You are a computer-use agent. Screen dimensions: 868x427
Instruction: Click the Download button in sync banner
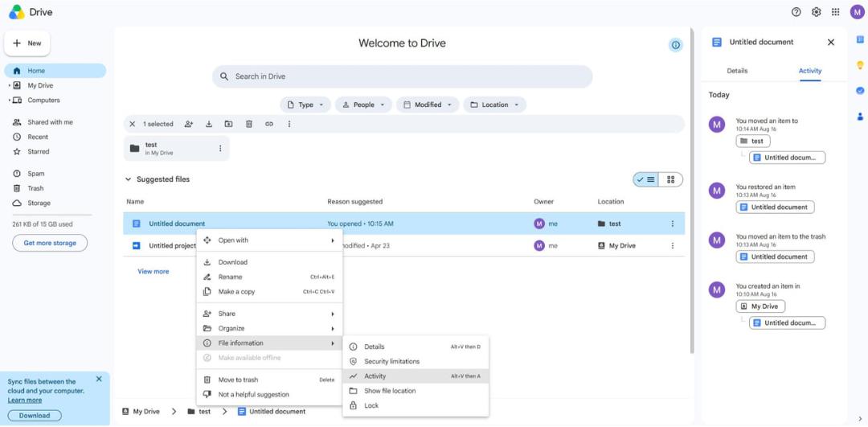tap(35, 416)
